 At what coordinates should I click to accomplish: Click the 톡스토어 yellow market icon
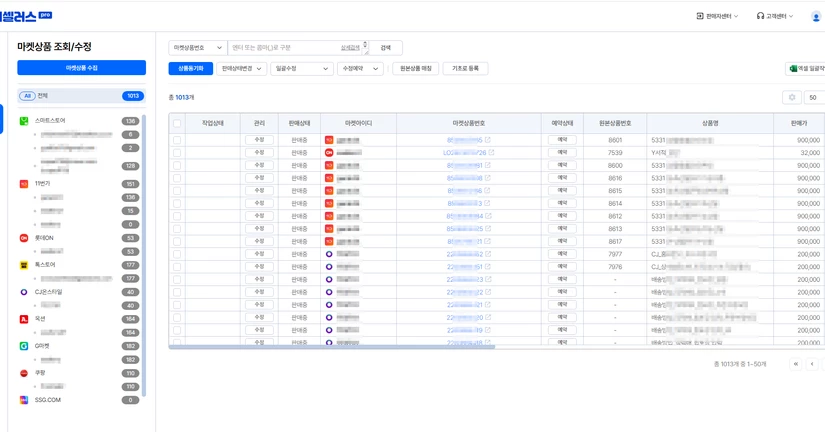tap(24, 265)
